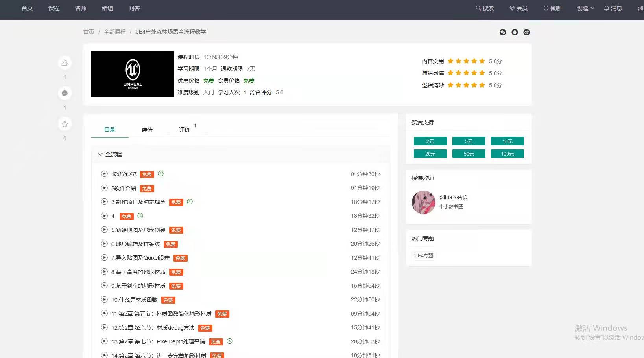The image size is (644, 358).
Task: Open lesson 5.新建地图及地形创建
Action: [x=138, y=230]
